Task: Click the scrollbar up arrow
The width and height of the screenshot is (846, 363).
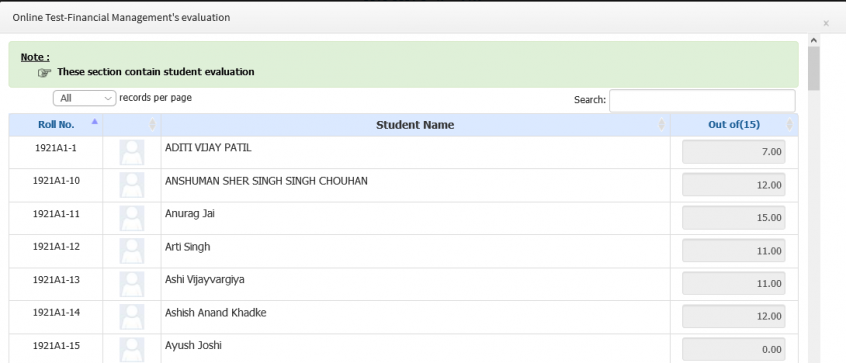Action: pyautogui.click(x=814, y=40)
